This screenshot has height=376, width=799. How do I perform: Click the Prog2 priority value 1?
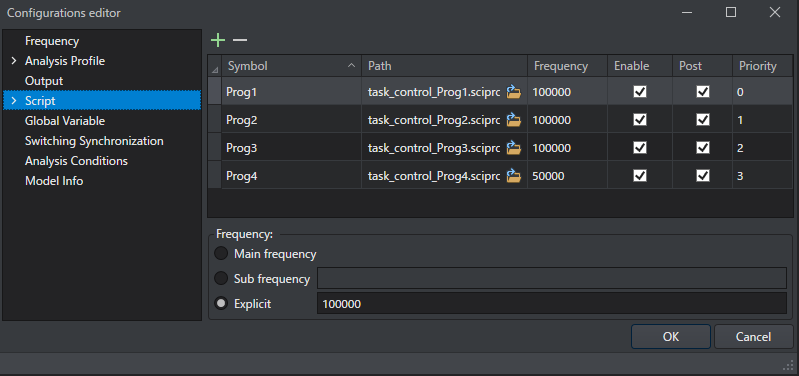pos(740,120)
